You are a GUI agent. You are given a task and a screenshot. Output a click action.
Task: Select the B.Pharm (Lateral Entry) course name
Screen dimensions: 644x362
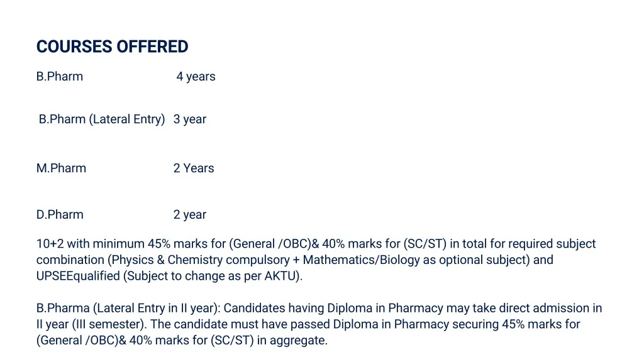click(102, 119)
